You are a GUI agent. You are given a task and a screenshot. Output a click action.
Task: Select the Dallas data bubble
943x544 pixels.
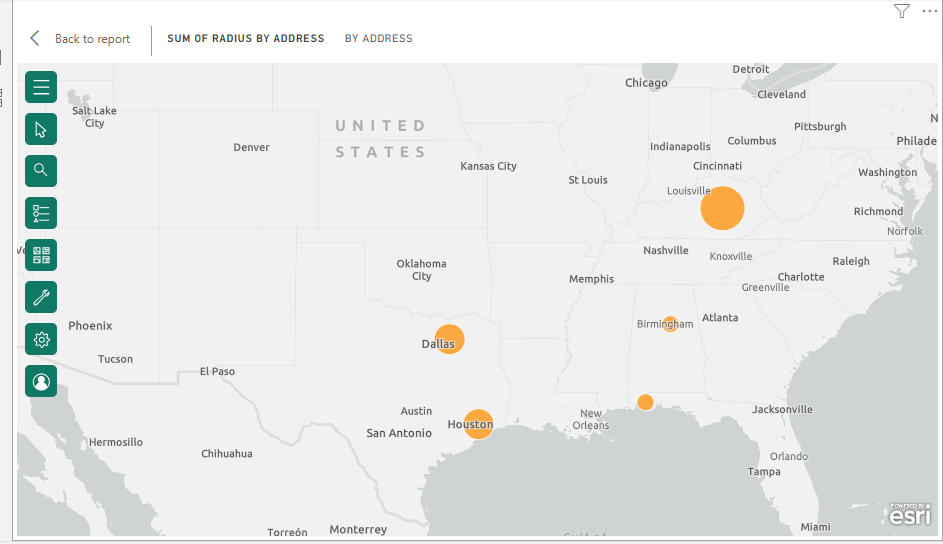tap(449, 339)
